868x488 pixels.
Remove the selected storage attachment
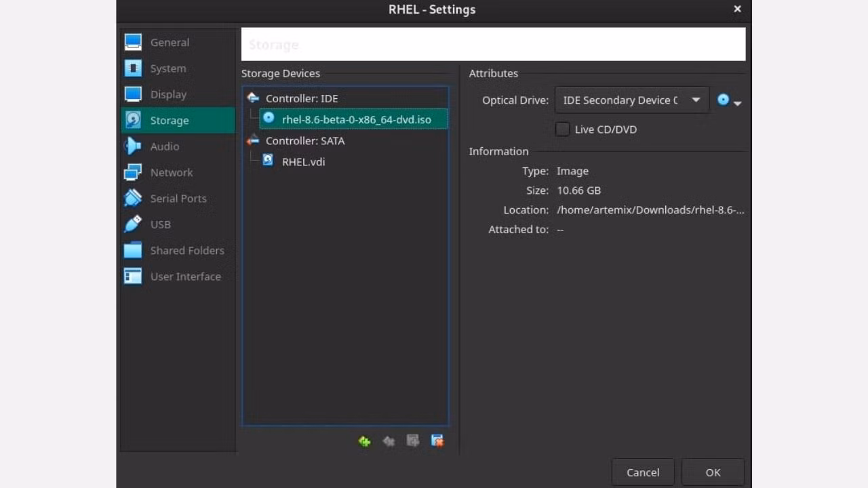437,441
